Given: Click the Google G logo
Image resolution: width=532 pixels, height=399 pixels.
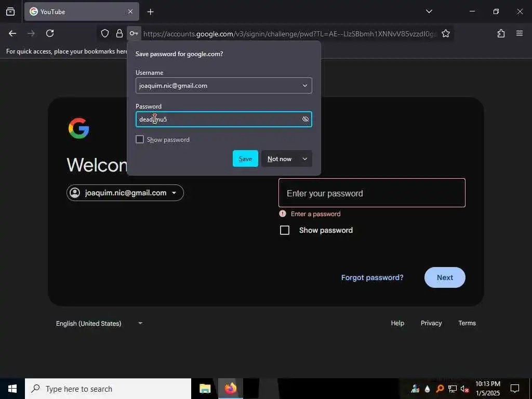Looking at the screenshot, I should (x=79, y=128).
